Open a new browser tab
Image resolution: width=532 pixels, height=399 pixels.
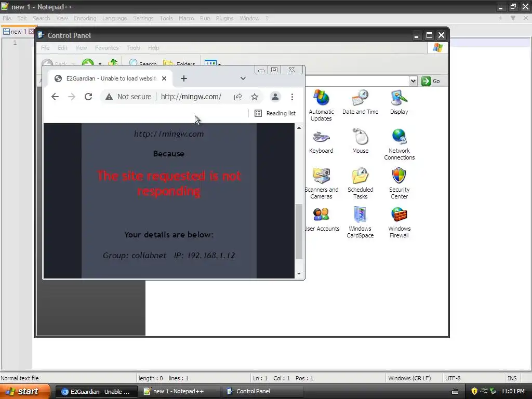184,78
